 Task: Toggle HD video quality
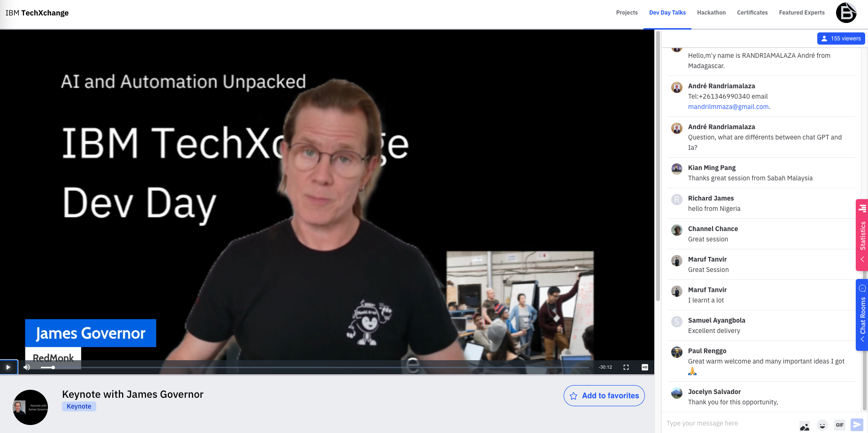(x=645, y=367)
